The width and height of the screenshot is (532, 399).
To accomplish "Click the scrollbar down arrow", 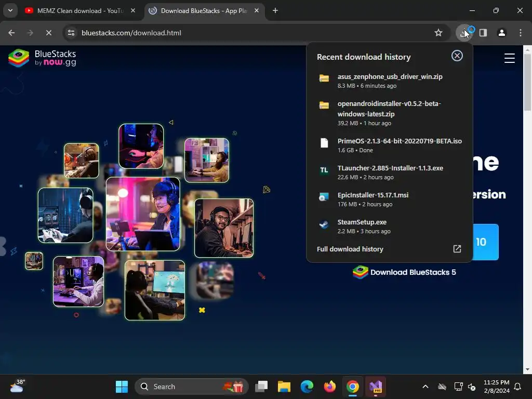I will (x=528, y=369).
